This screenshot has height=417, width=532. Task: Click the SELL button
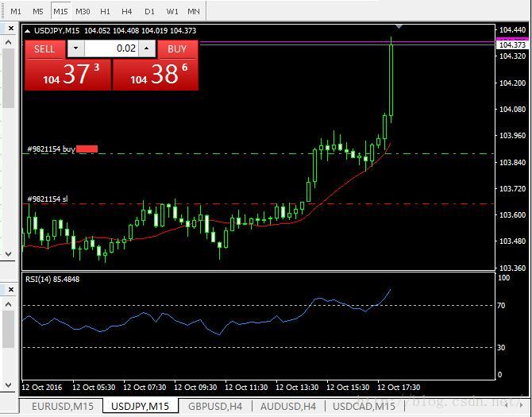44,49
